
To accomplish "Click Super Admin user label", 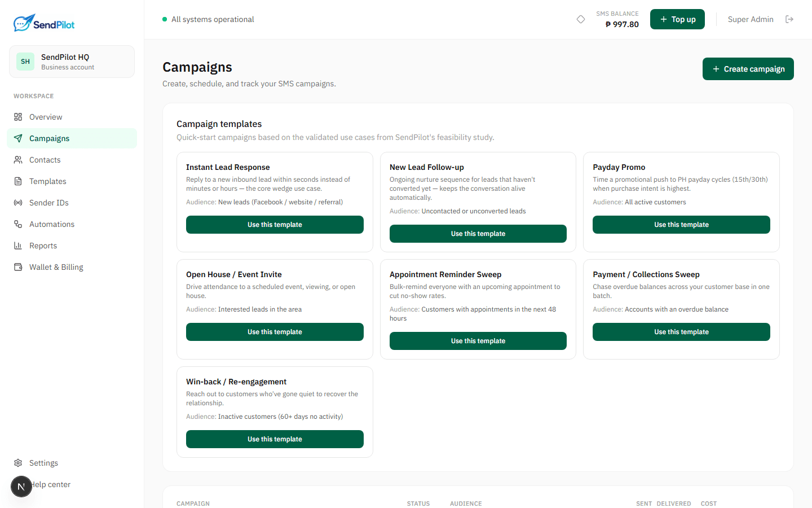I will 751,19.
